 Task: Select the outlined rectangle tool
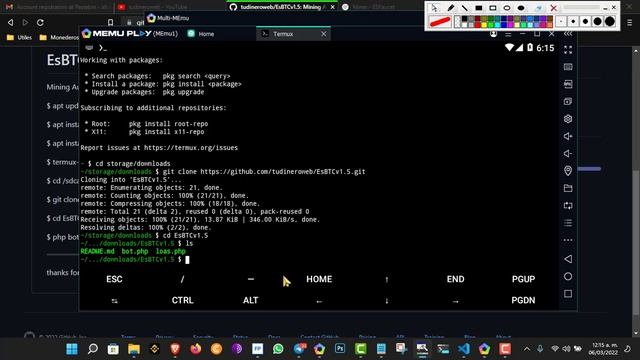pyautogui.click(x=493, y=8)
